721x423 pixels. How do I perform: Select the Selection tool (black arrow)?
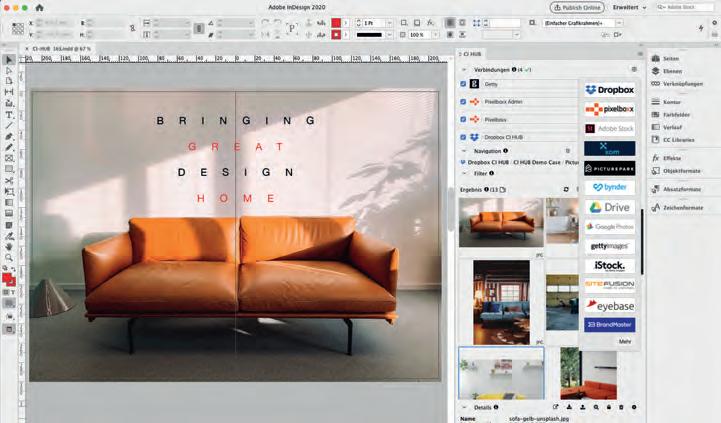click(9, 60)
